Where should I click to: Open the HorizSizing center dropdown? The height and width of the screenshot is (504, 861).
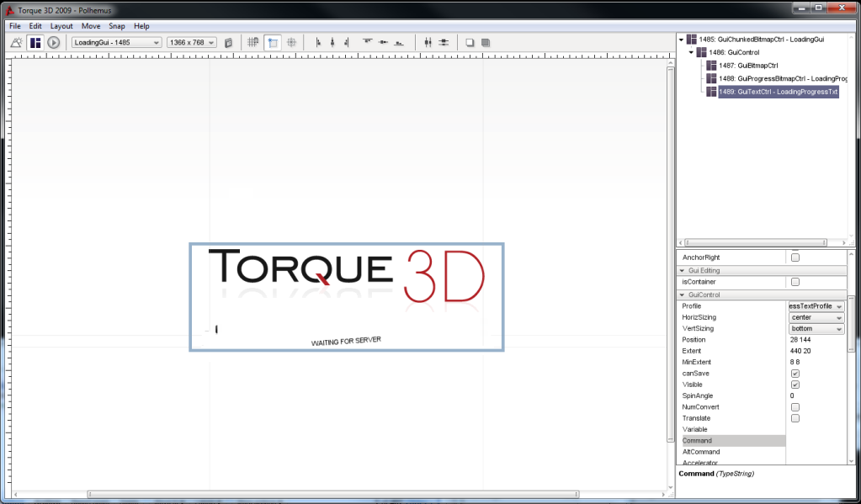coord(816,317)
